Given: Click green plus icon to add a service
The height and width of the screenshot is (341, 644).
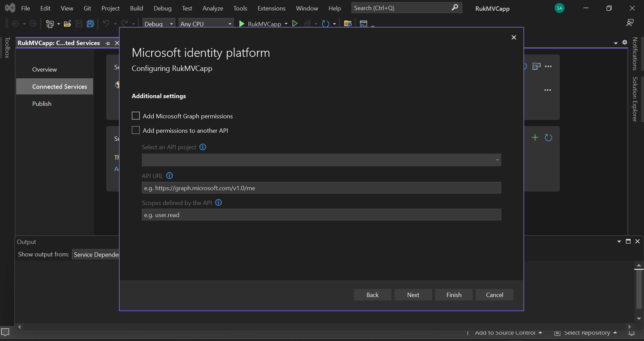Looking at the screenshot, I should 535,137.
